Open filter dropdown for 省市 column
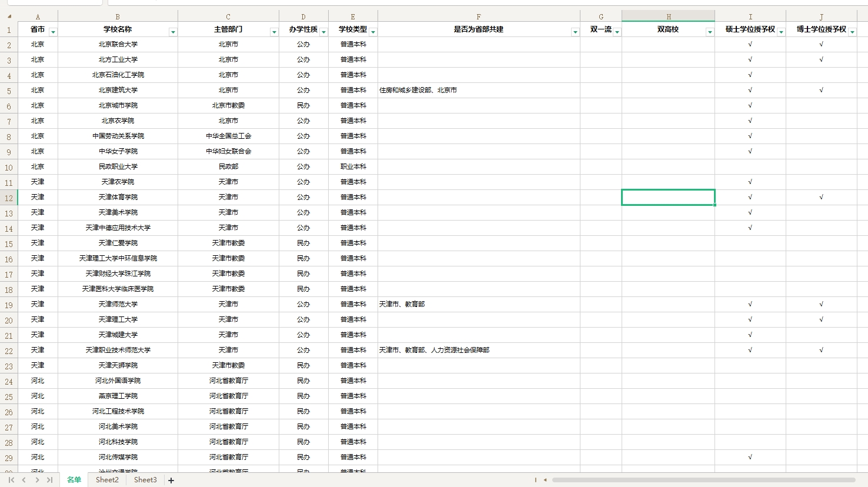Viewport: 868px width, 487px height. pos(53,32)
